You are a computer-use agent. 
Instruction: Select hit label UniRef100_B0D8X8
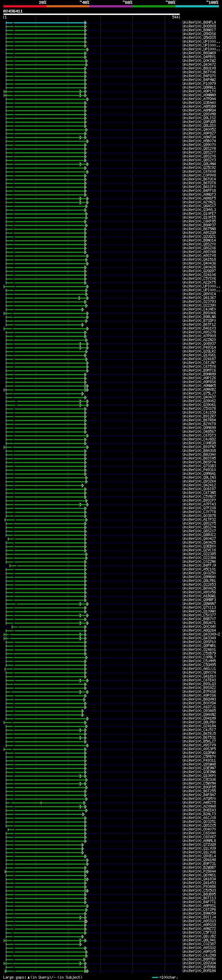click(199, 26)
